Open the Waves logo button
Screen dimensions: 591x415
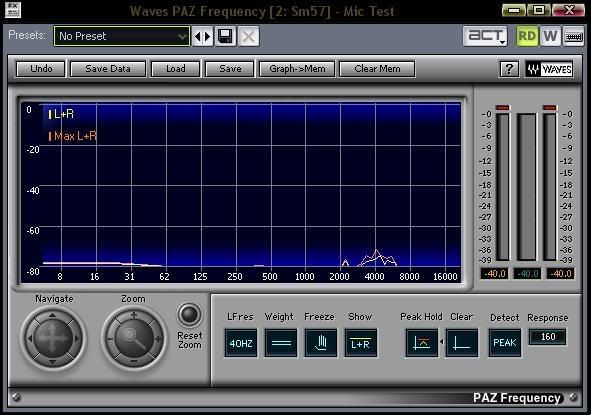click(549, 69)
